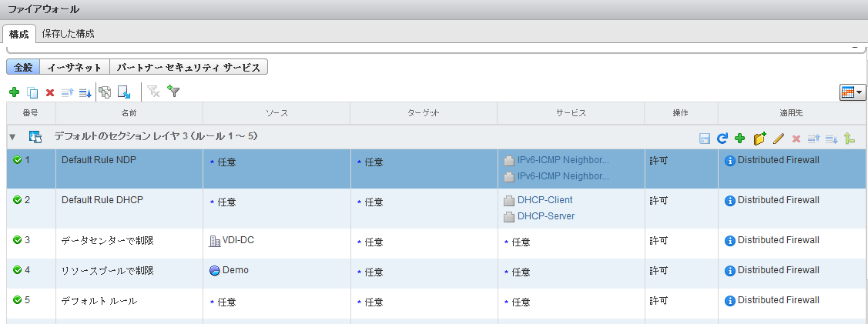Click the blue refresh icon in section row
This screenshot has height=324, width=868.
click(x=722, y=139)
